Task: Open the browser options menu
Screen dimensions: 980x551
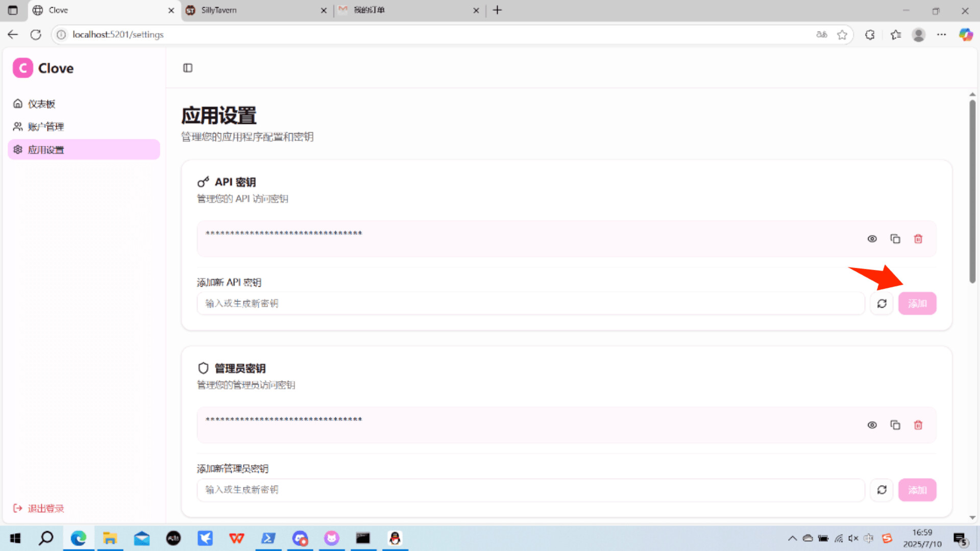Action: (942, 35)
